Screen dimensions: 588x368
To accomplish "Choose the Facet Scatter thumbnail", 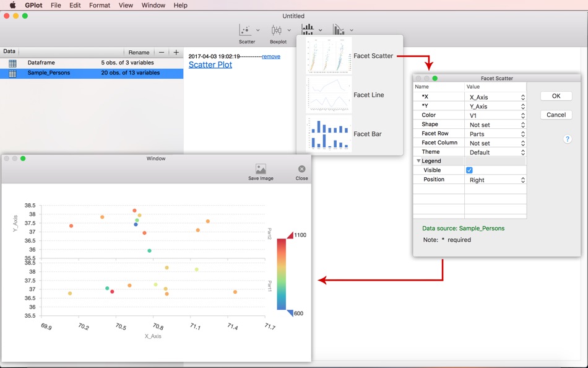I will click(x=329, y=55).
